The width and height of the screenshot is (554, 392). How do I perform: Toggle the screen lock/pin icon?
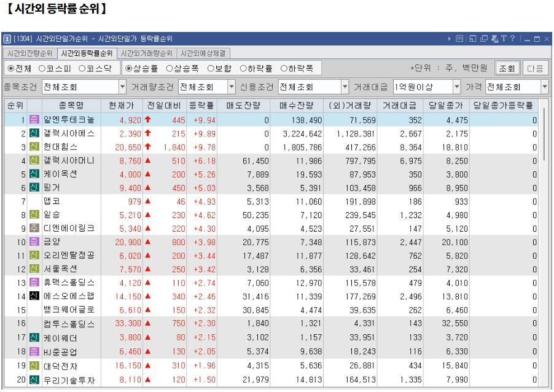pyautogui.click(x=494, y=38)
